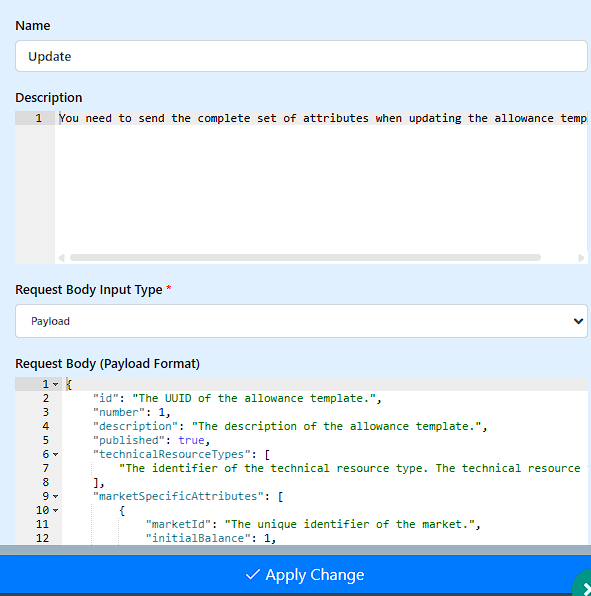Click the "published" true value in payload
This screenshot has height=596, width=591.
point(191,440)
